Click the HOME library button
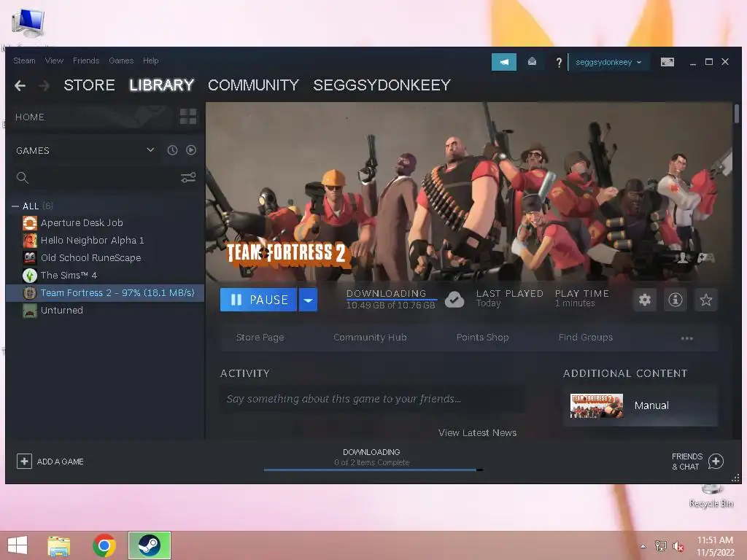 tap(29, 117)
